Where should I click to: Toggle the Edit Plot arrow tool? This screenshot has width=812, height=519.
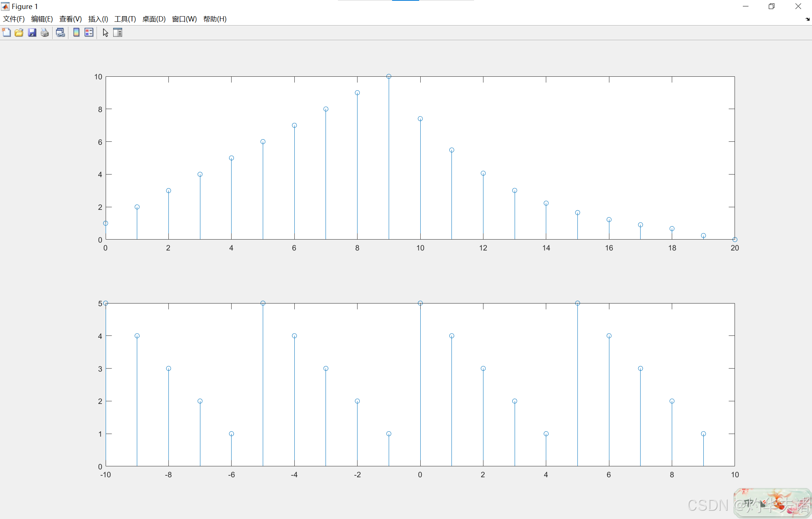tap(105, 33)
